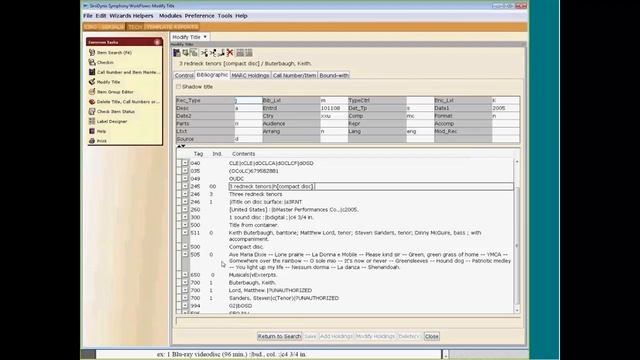Click the box beside tag 035 row
This screenshot has height=360, width=640.
point(185,171)
